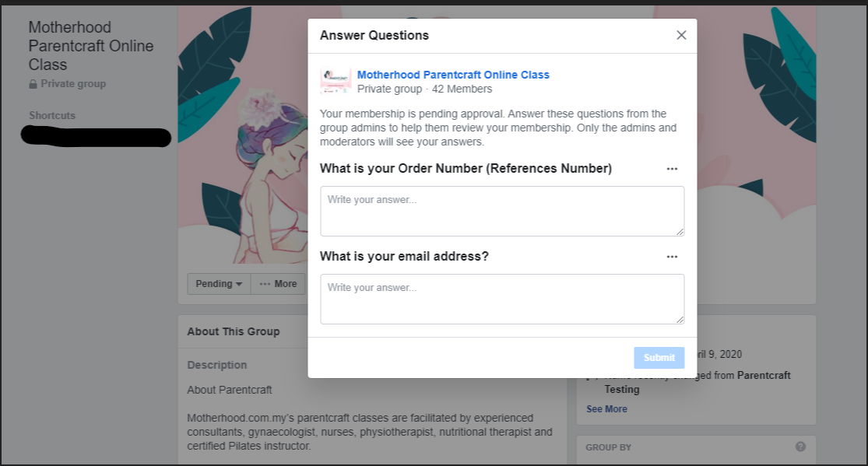
Task: Click the group cover illustration
Action: click(241, 156)
